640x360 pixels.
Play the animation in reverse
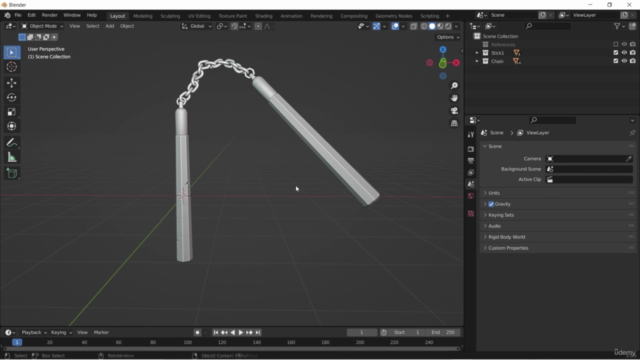pos(233,333)
